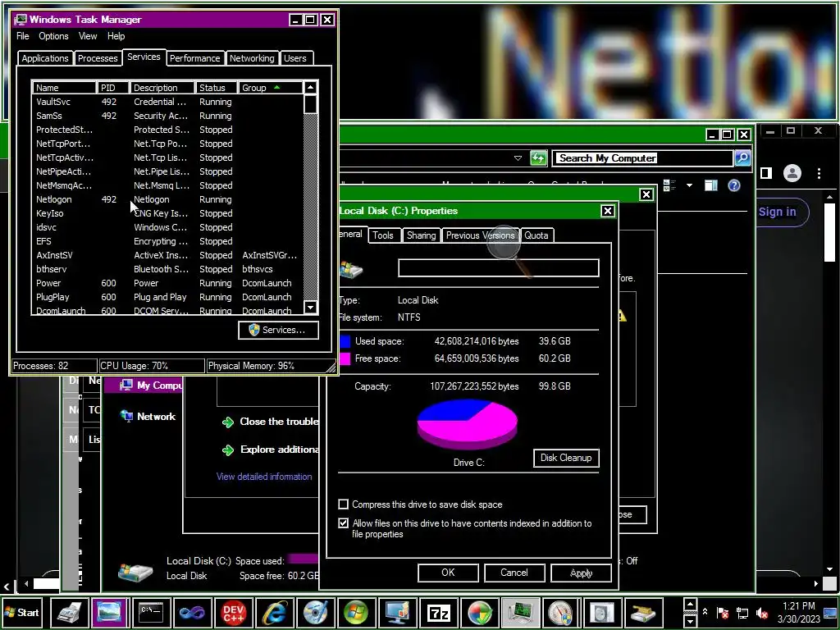Launch Dev-C++ from the taskbar
This screenshot has width=840, height=630.
click(x=233, y=612)
